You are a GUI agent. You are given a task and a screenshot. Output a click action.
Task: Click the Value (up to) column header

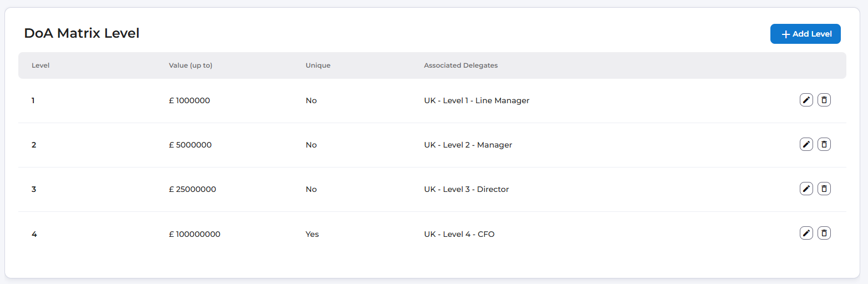point(190,65)
